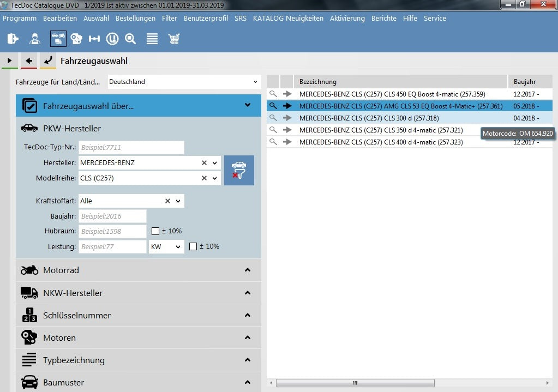
Task: Click the TecDoc-Typ-Nr. input field
Action: (131, 147)
